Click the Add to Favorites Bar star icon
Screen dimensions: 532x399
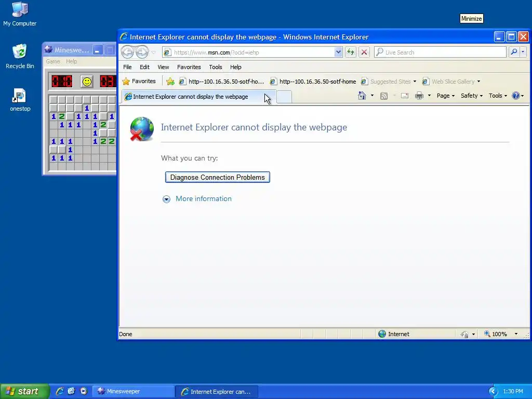[170, 82]
